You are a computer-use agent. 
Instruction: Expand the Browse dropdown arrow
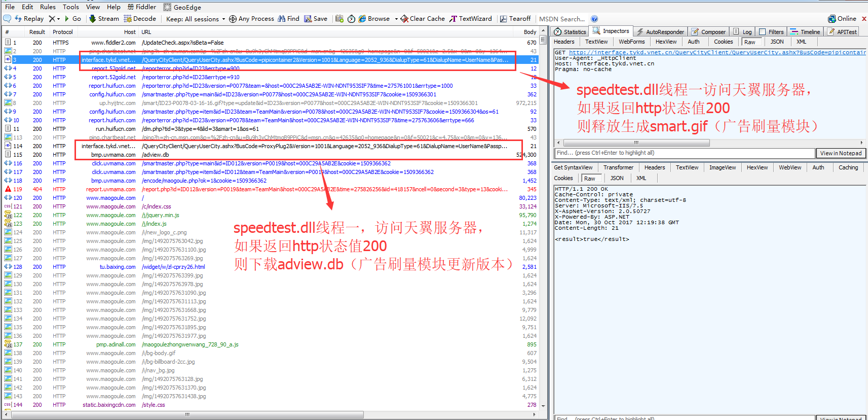396,19
